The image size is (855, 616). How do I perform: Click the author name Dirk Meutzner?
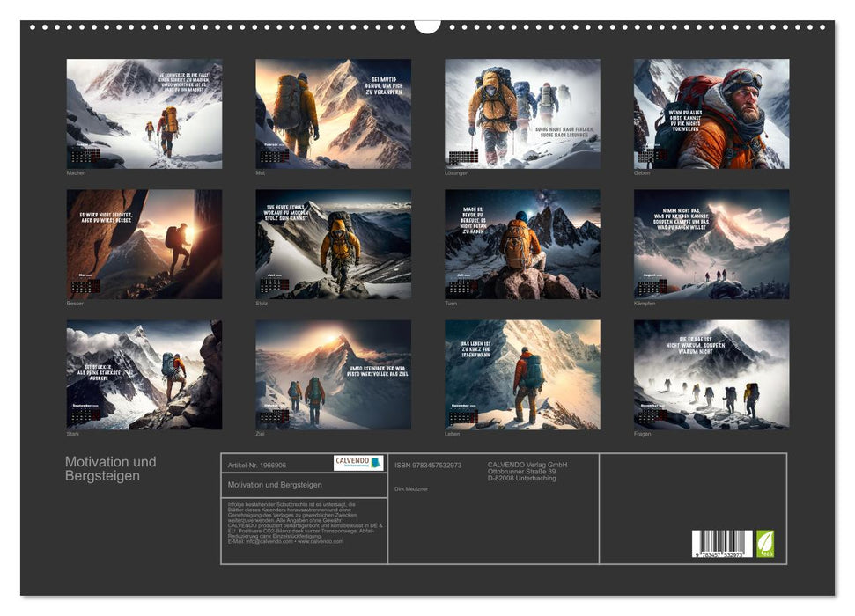tap(411, 488)
